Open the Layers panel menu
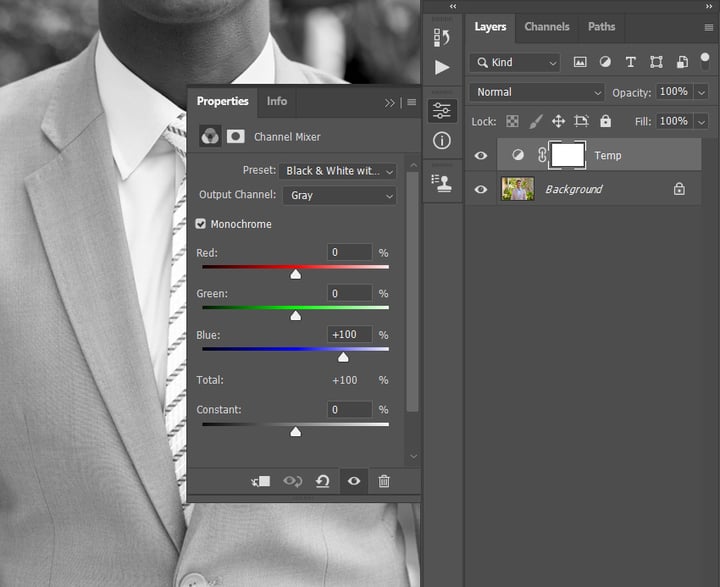 [709, 28]
